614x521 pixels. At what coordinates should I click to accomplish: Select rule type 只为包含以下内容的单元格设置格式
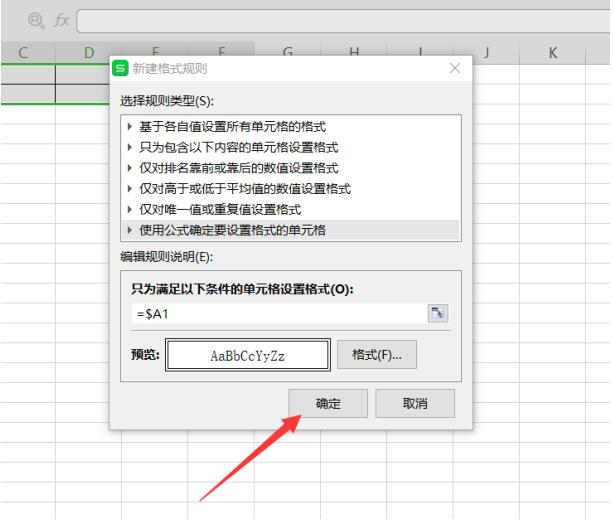pyautogui.click(x=291, y=147)
